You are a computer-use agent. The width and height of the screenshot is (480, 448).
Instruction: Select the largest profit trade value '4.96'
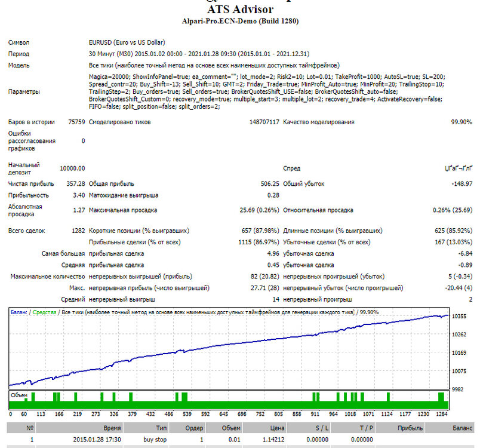[x=273, y=253]
